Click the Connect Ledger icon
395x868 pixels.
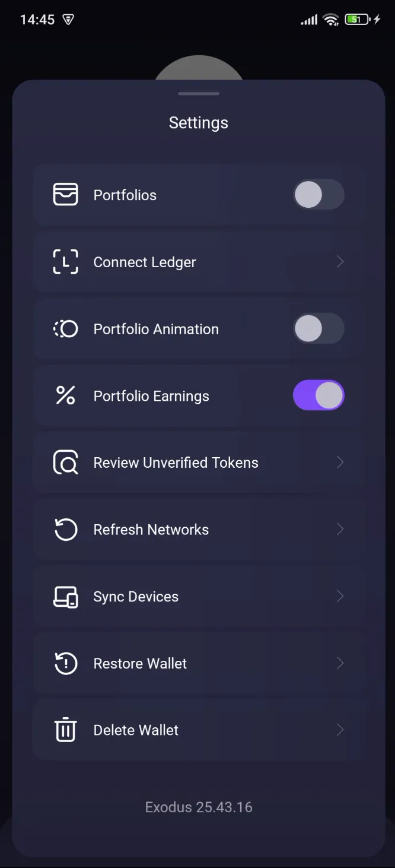click(x=65, y=261)
